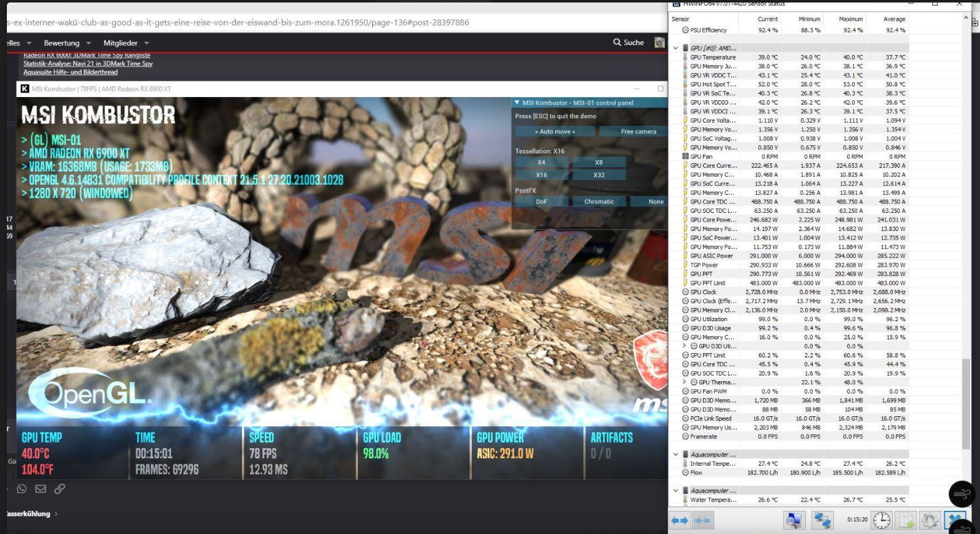The width and height of the screenshot is (980, 534).
Task: Click the collapse columns arrows in HWiNFO toolbar
Action: click(702, 520)
